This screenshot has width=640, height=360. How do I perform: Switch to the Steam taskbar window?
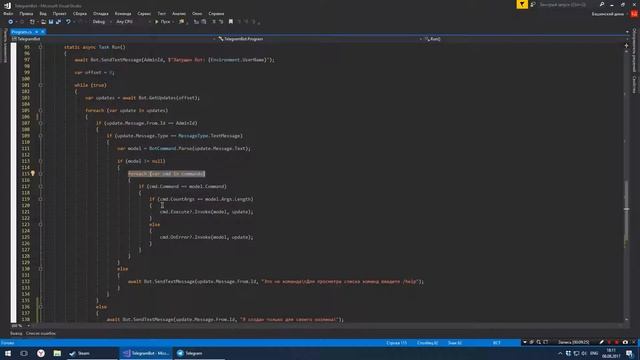[92, 353]
